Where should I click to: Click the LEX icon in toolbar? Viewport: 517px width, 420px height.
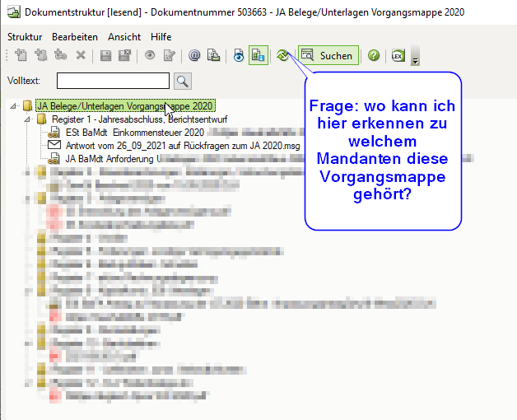click(398, 55)
